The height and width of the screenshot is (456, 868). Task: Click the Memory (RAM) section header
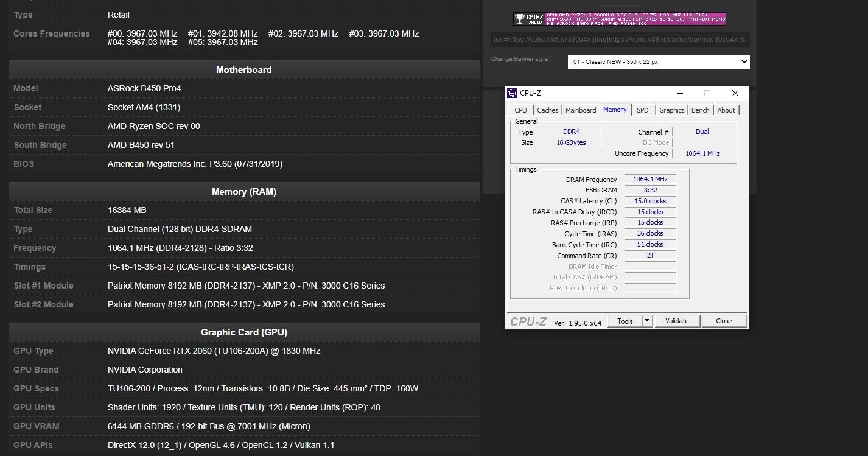click(244, 192)
